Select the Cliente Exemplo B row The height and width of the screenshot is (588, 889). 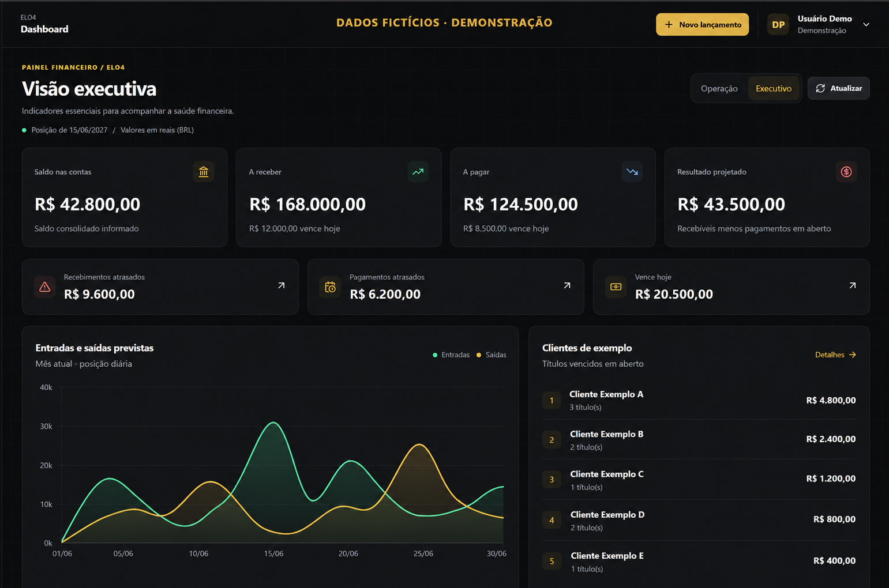point(699,439)
